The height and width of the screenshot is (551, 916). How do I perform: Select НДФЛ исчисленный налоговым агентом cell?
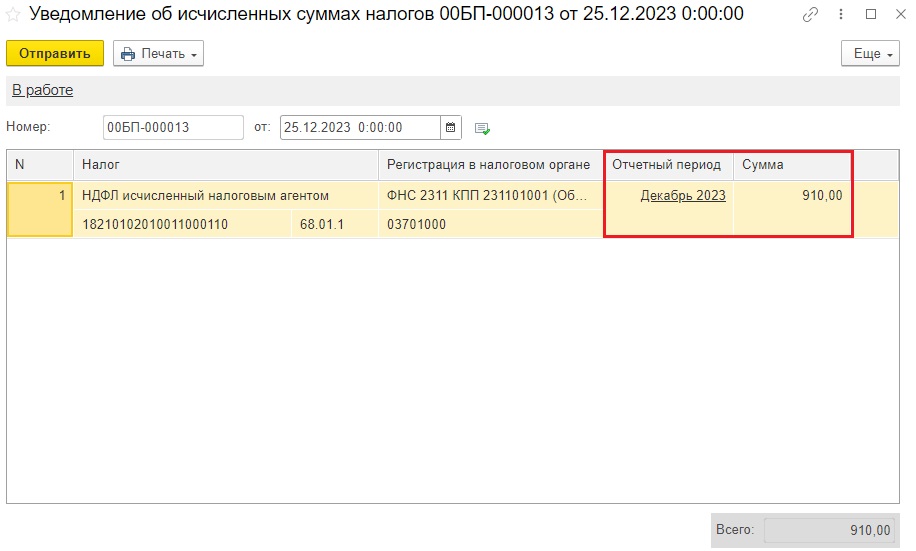click(226, 195)
